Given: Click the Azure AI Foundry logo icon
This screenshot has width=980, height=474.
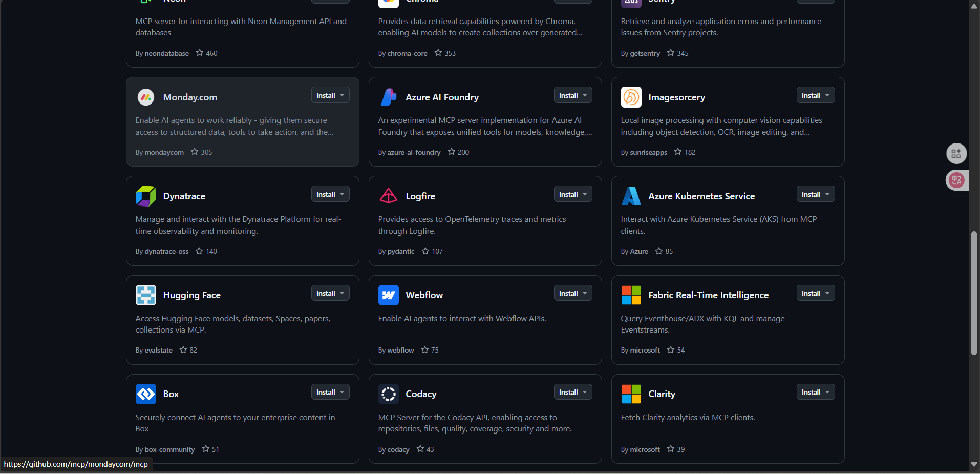Looking at the screenshot, I should click(x=389, y=97).
